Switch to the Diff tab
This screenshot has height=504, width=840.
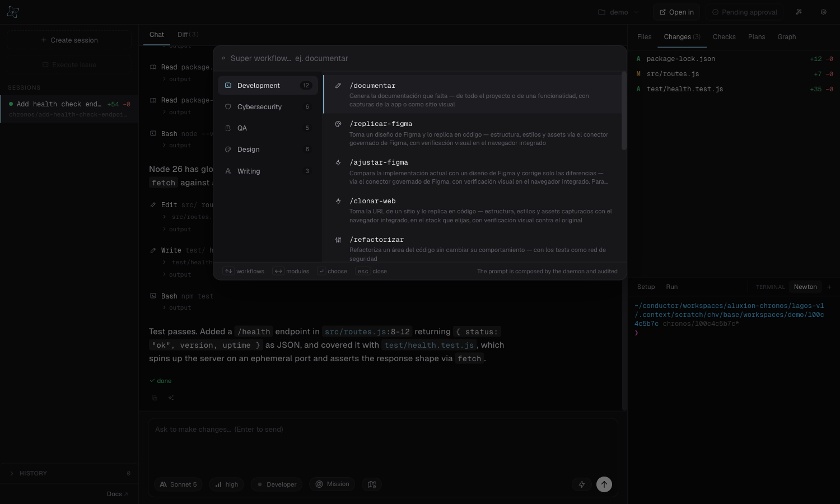188,35
